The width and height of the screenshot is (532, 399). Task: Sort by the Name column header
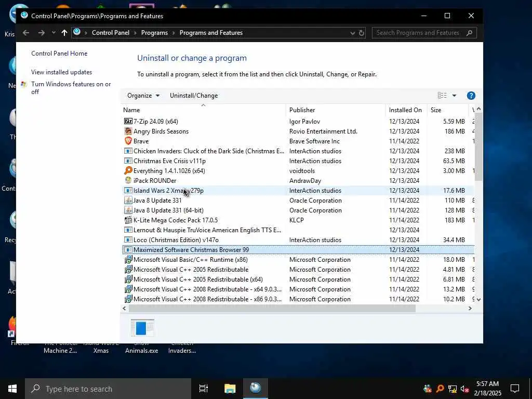click(x=204, y=110)
